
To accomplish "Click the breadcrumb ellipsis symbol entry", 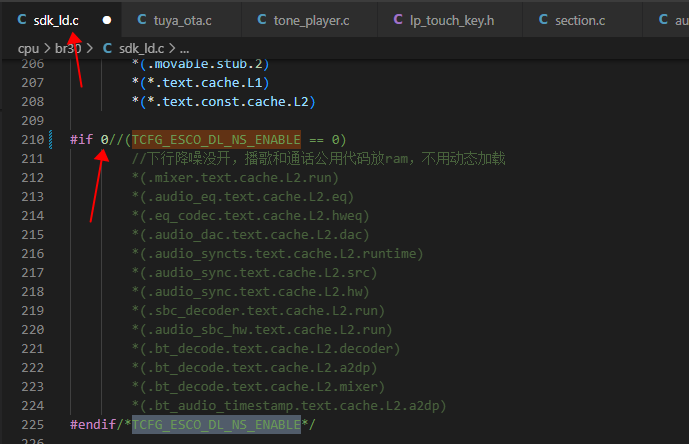I will pyautogui.click(x=185, y=49).
